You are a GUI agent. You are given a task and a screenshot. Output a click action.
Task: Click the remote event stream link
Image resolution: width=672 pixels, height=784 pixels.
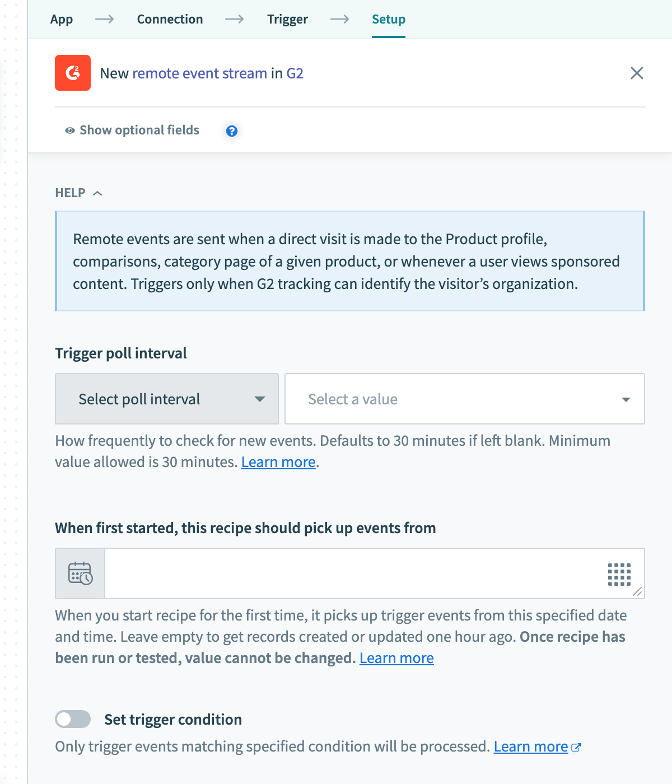199,73
